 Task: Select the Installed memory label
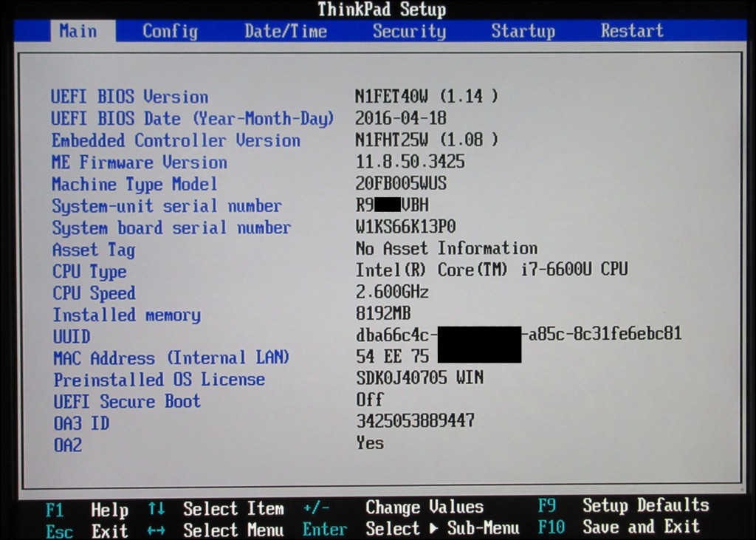coord(127,315)
